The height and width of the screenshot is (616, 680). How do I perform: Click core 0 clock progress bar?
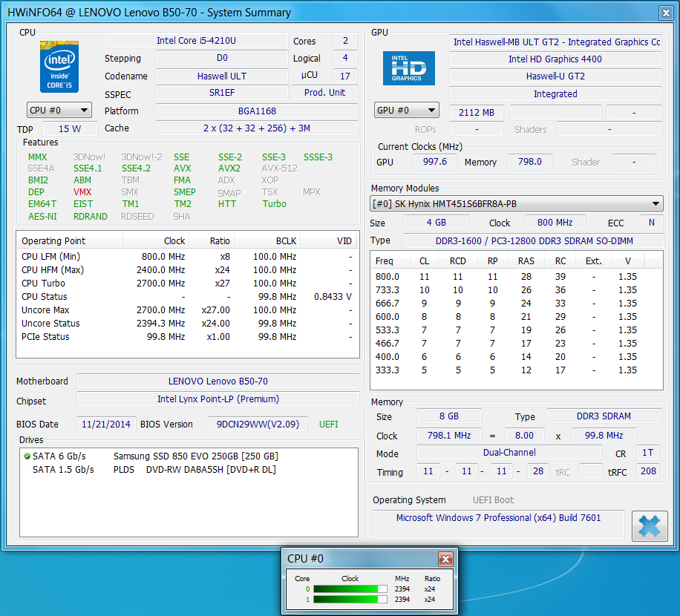point(350,589)
